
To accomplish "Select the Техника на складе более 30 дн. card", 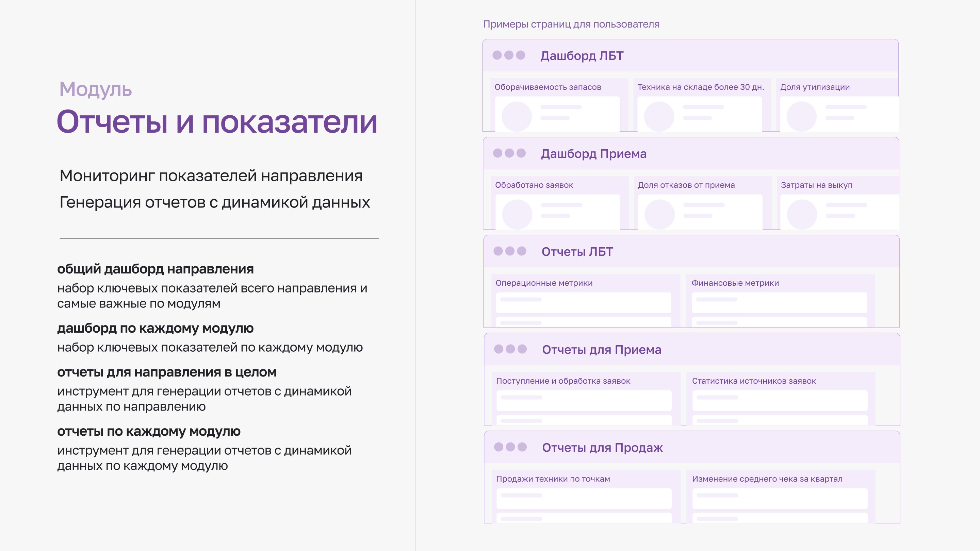I will pyautogui.click(x=700, y=87).
